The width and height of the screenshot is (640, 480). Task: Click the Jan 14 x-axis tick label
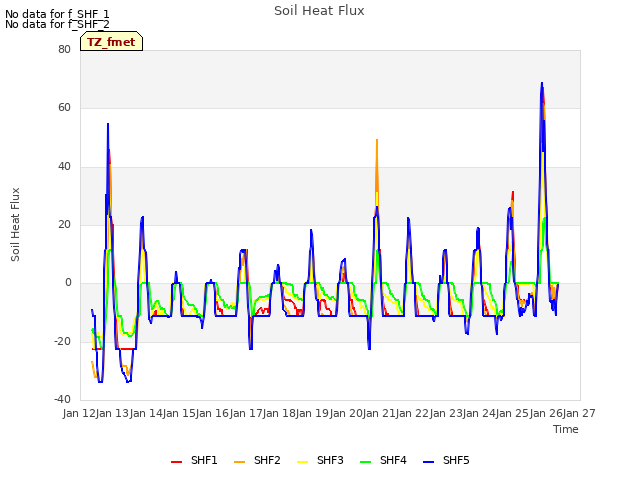tap(146, 413)
